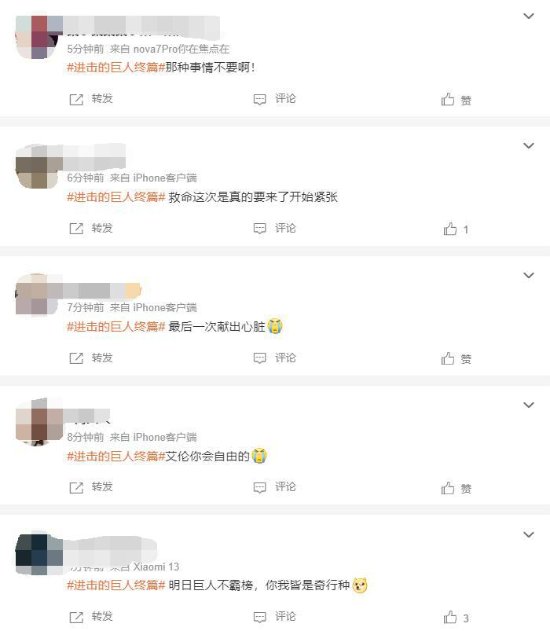This screenshot has width=550, height=631.
Task: Open chevron menu on the 7分钟前 post
Action: point(528,275)
